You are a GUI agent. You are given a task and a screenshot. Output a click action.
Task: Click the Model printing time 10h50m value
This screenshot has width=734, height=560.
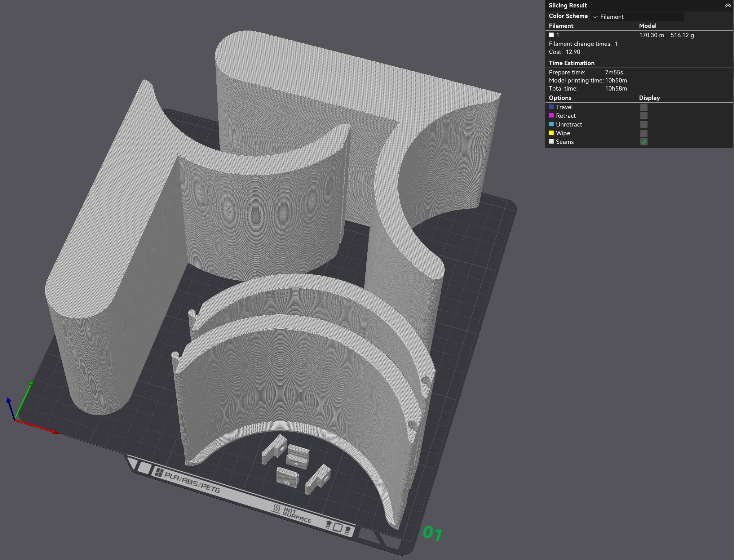616,80
